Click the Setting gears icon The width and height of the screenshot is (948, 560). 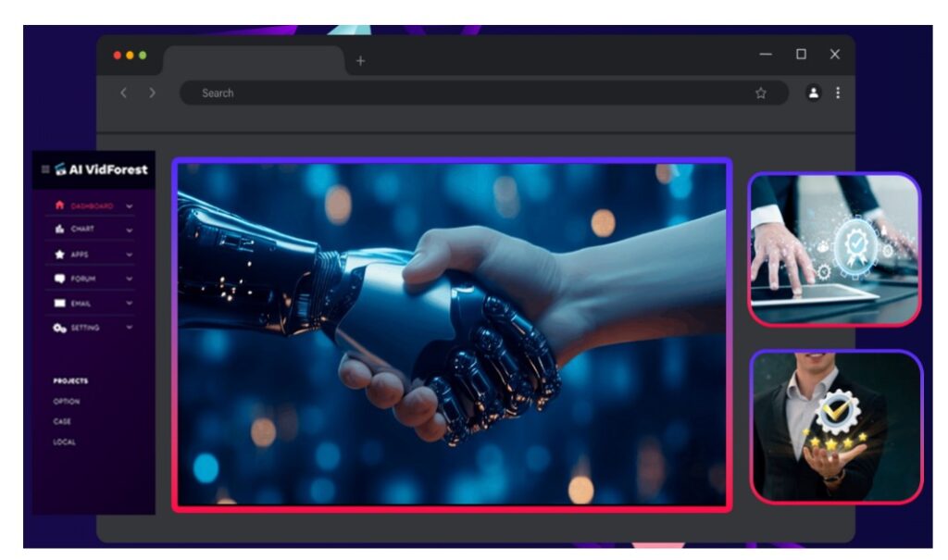[59, 328]
